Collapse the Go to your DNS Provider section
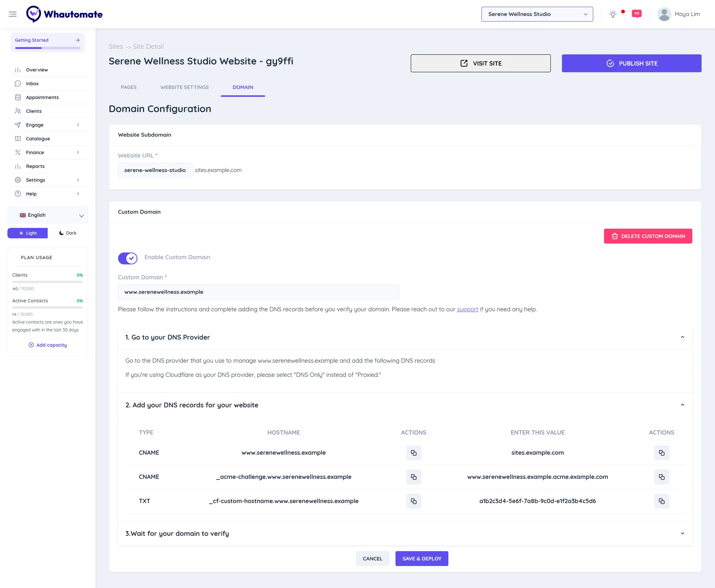This screenshot has height=588, width=715. tap(405, 337)
